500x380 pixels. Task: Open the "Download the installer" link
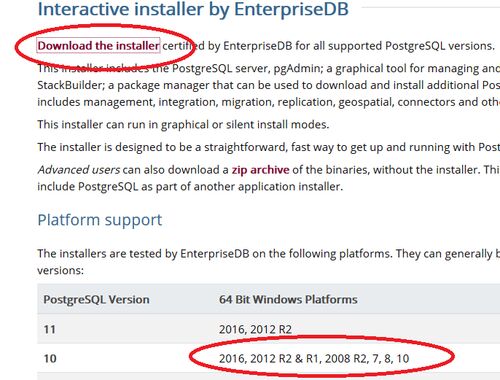point(98,45)
